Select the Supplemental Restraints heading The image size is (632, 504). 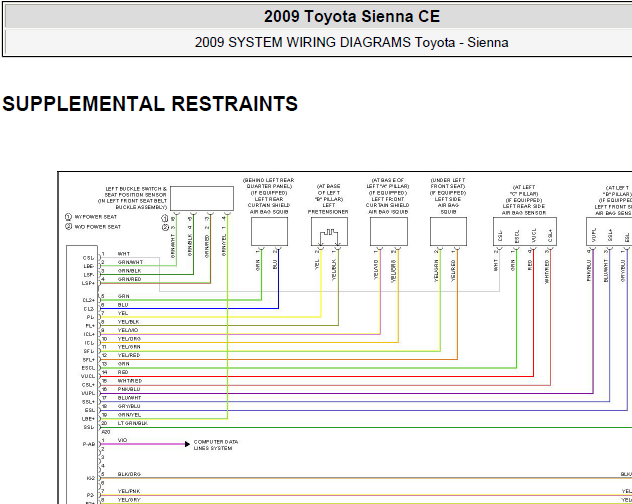[150, 104]
